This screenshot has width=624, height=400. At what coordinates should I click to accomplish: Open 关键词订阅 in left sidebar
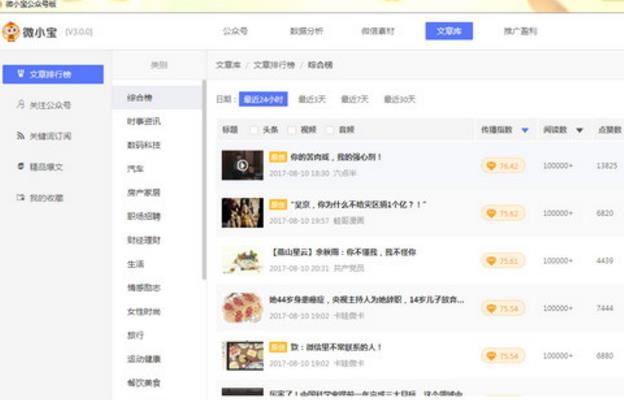click(x=50, y=136)
